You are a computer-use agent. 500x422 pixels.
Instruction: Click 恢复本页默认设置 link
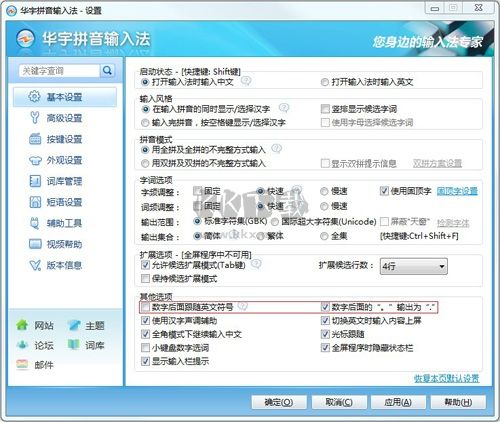[x=447, y=378]
